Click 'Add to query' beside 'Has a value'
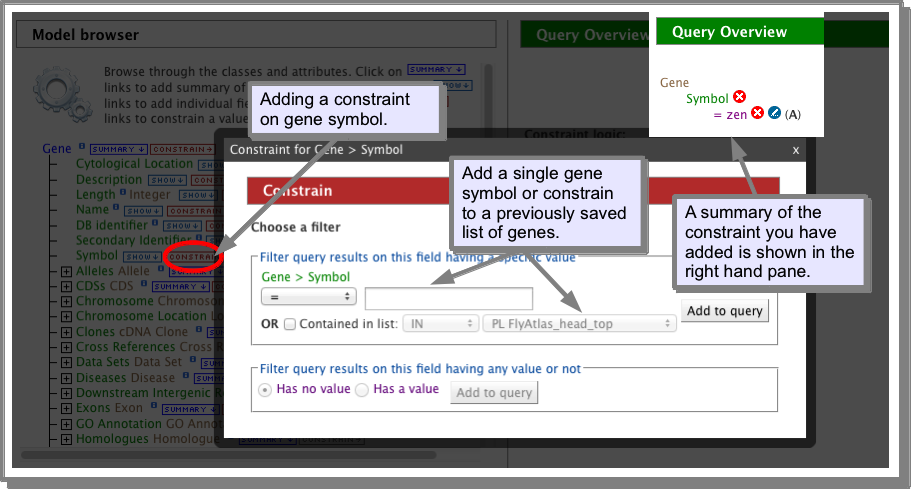This screenshot has width=911, height=489. coord(494,393)
